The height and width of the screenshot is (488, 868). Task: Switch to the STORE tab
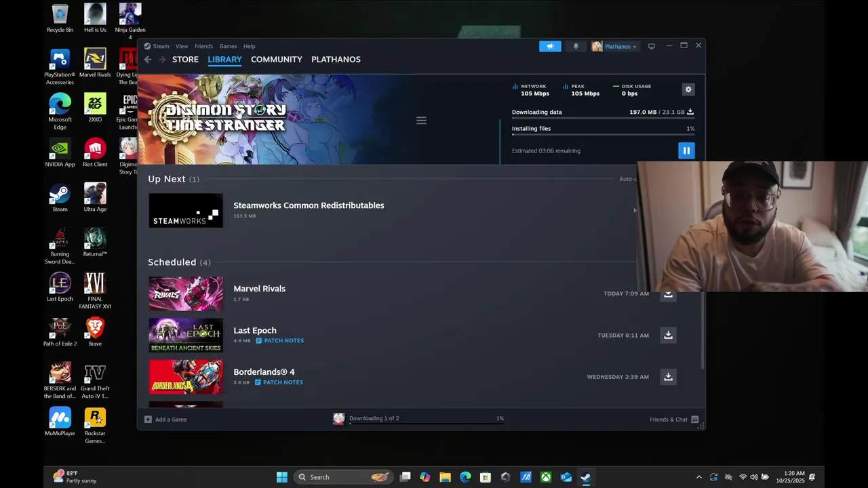(185, 60)
